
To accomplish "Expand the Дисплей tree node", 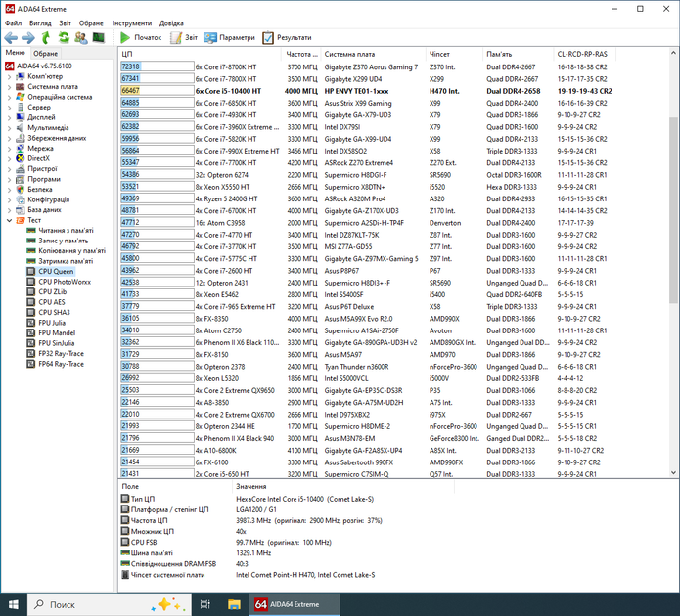I will point(9,117).
